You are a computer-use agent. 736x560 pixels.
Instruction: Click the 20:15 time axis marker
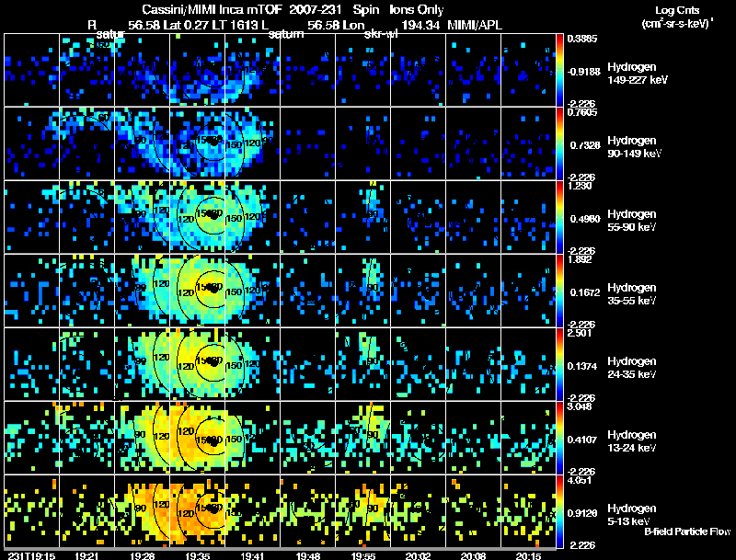tap(528, 555)
